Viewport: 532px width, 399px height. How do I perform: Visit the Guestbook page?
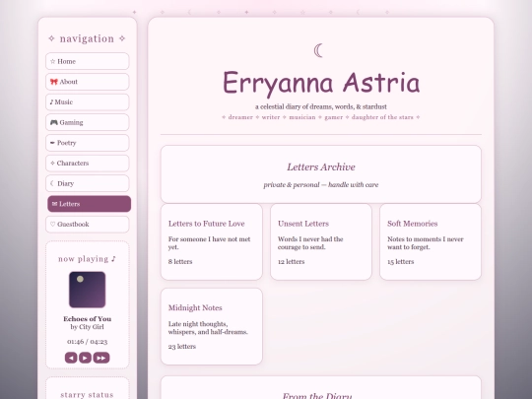click(x=88, y=224)
